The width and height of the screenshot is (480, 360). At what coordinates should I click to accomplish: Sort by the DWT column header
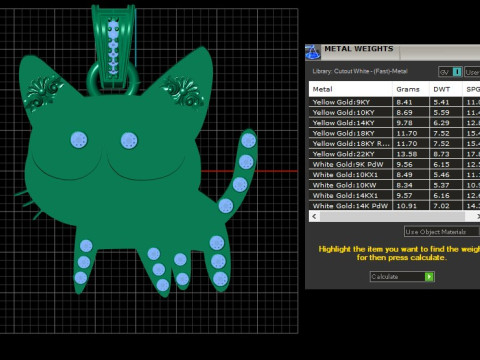446,89
